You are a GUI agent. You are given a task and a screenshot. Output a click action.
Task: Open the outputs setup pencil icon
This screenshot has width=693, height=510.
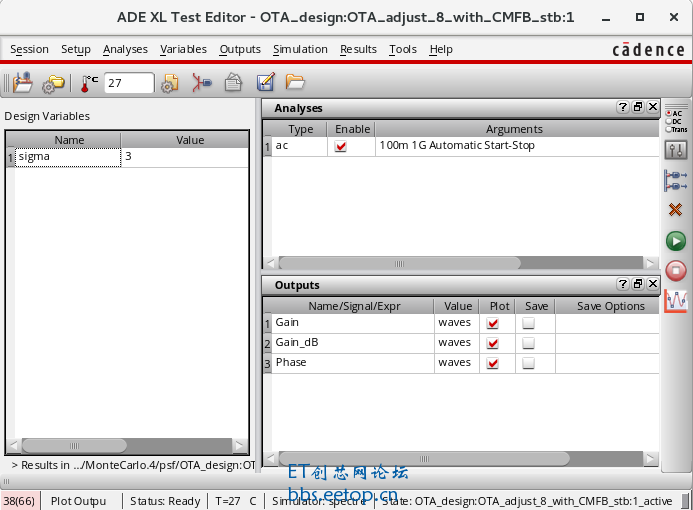click(265, 82)
